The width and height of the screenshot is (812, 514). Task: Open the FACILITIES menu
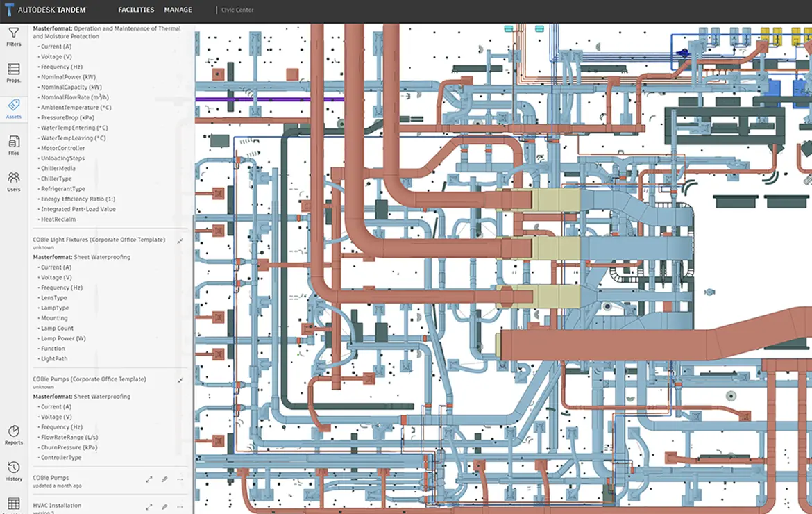point(136,9)
